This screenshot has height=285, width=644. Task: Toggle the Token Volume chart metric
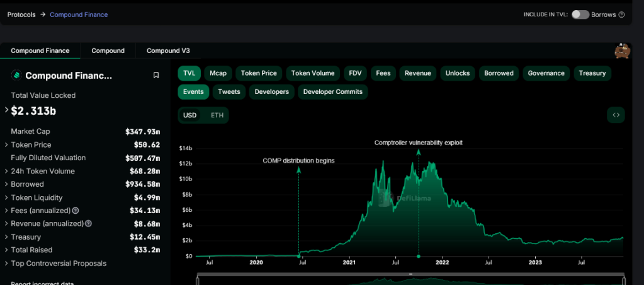pos(313,73)
